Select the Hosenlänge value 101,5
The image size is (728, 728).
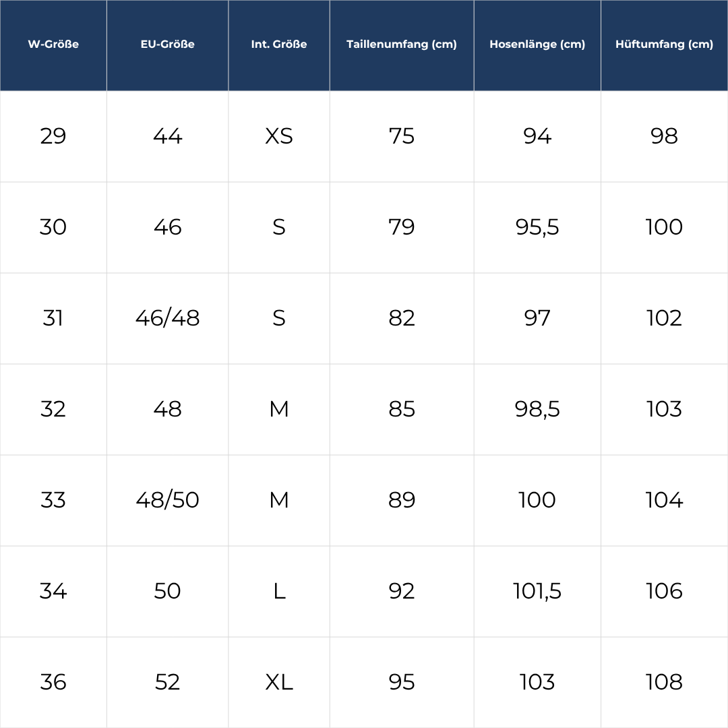(x=537, y=591)
